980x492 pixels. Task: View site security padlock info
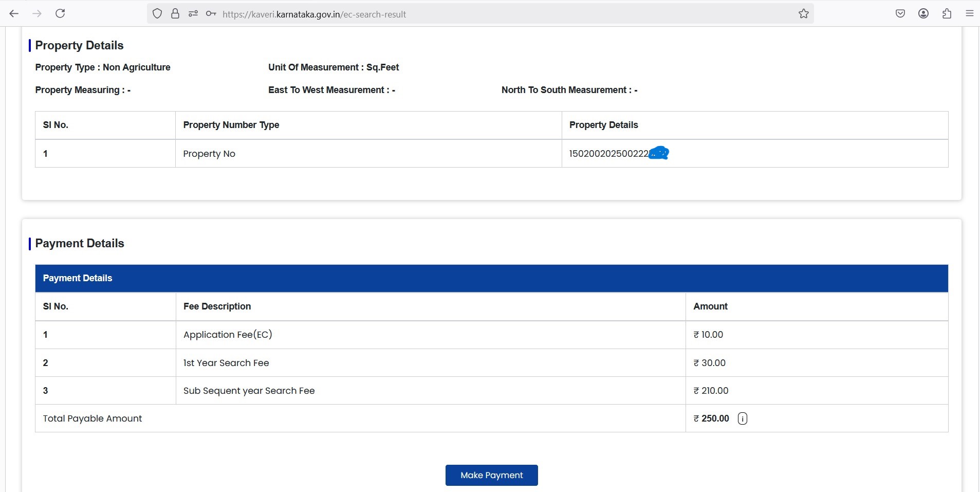click(x=175, y=14)
